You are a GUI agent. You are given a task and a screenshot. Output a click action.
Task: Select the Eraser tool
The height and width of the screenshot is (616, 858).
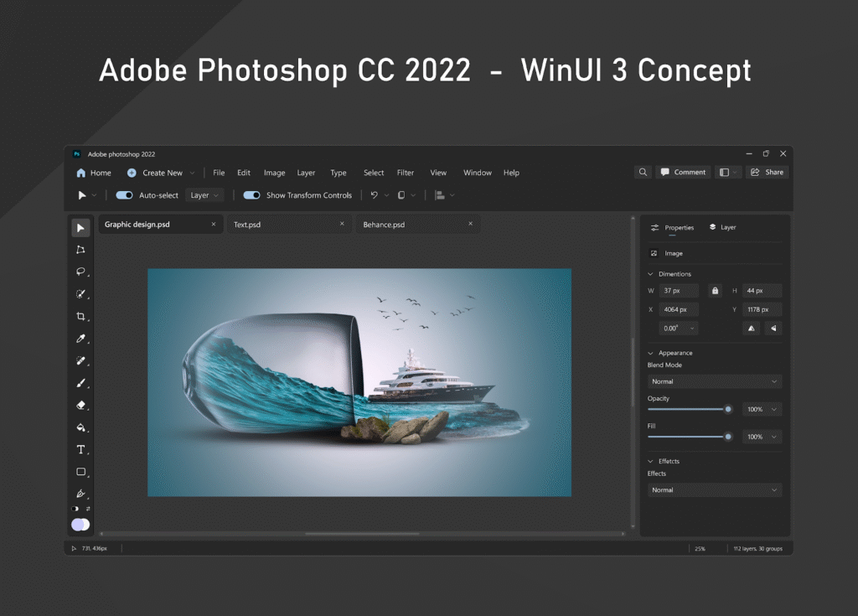click(80, 405)
